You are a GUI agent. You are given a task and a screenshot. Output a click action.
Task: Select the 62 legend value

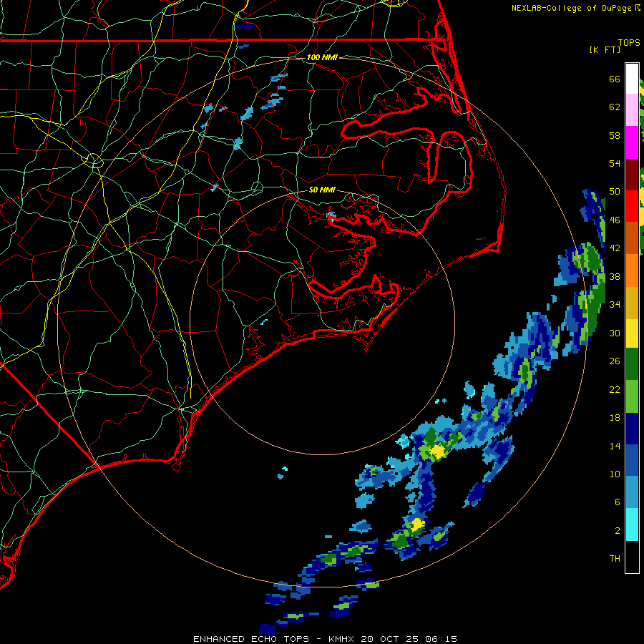(x=615, y=107)
